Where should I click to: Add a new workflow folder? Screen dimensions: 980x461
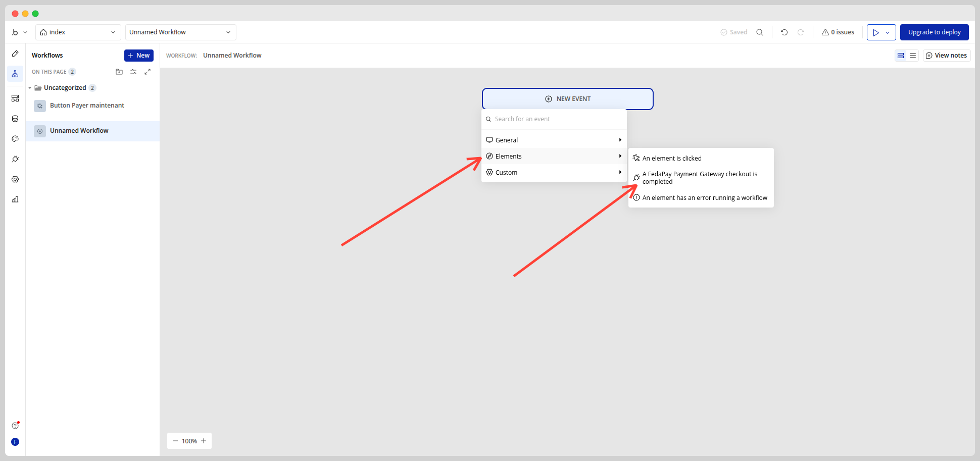coord(119,72)
